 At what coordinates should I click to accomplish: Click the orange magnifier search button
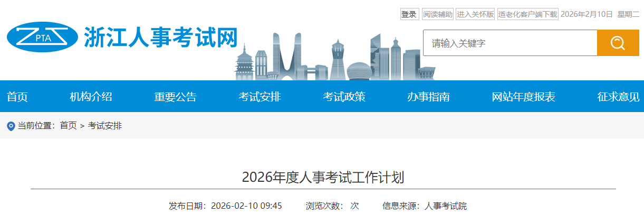coord(617,43)
